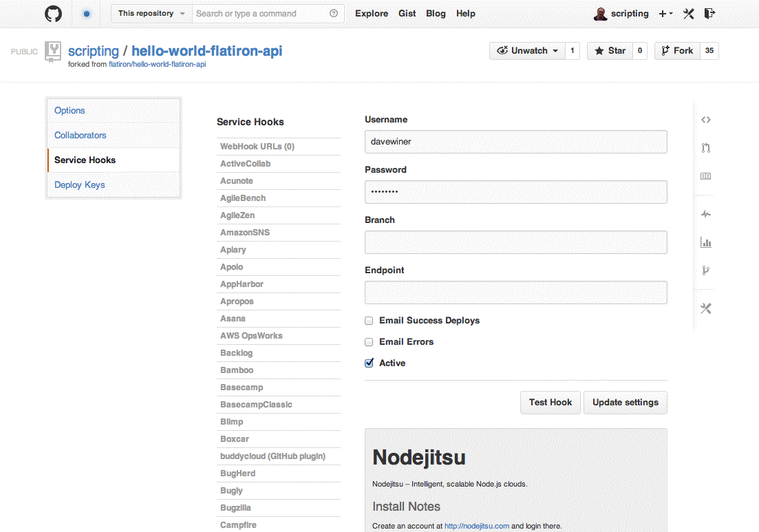Select WebHook URLs (0) in hooks list
Screen dimensions: 759x532
pyautogui.click(x=279, y=147)
